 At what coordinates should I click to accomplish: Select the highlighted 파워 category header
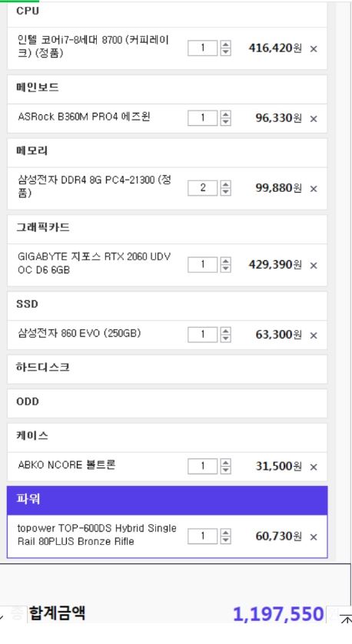pyautogui.click(x=167, y=500)
